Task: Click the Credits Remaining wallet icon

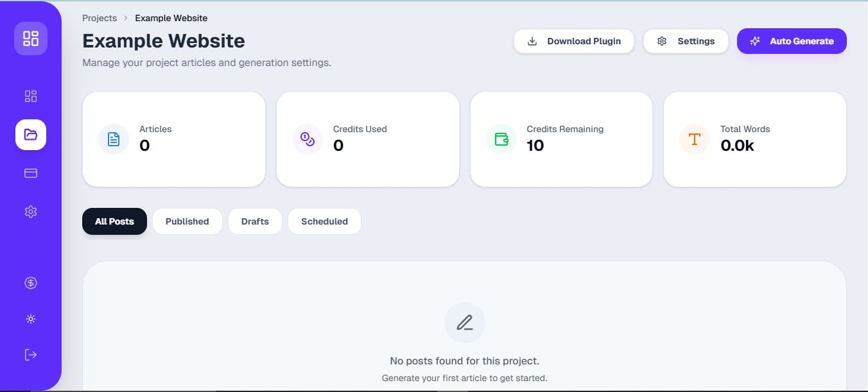Action: 501,139
